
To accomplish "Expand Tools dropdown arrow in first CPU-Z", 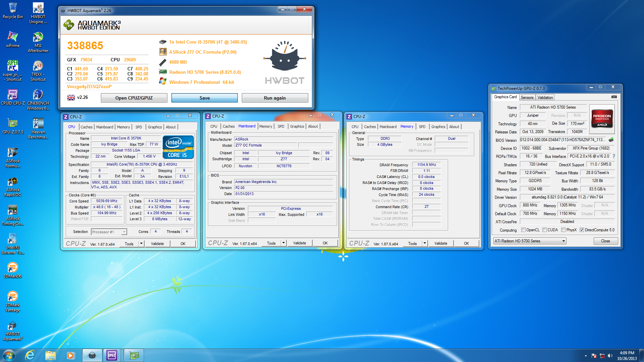I will (x=142, y=244).
